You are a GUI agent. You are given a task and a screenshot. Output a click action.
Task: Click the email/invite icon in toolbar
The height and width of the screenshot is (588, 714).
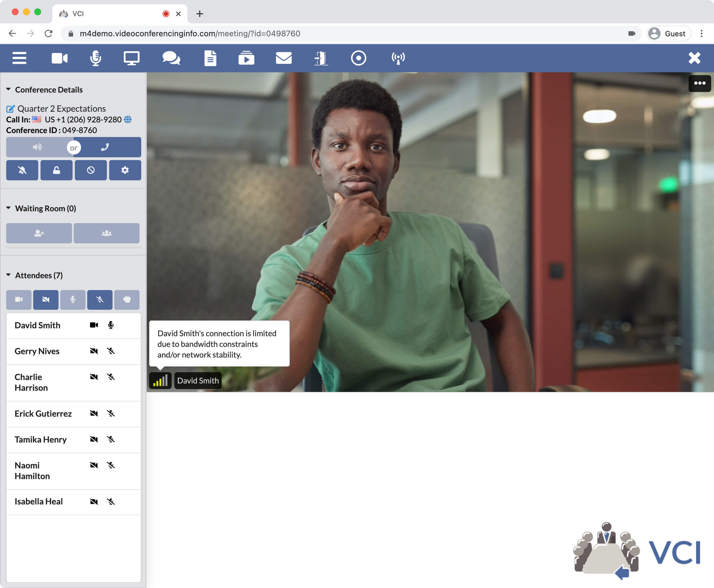283,58
